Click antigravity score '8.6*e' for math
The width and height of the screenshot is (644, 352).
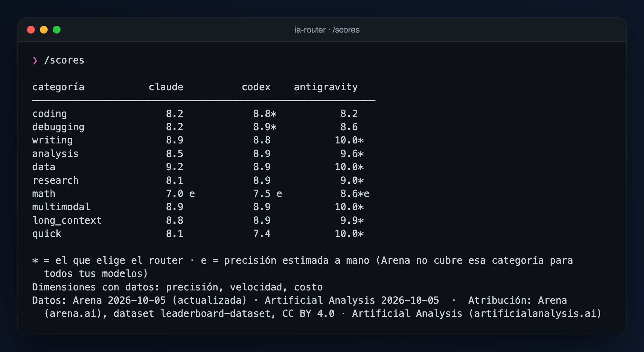click(x=355, y=194)
